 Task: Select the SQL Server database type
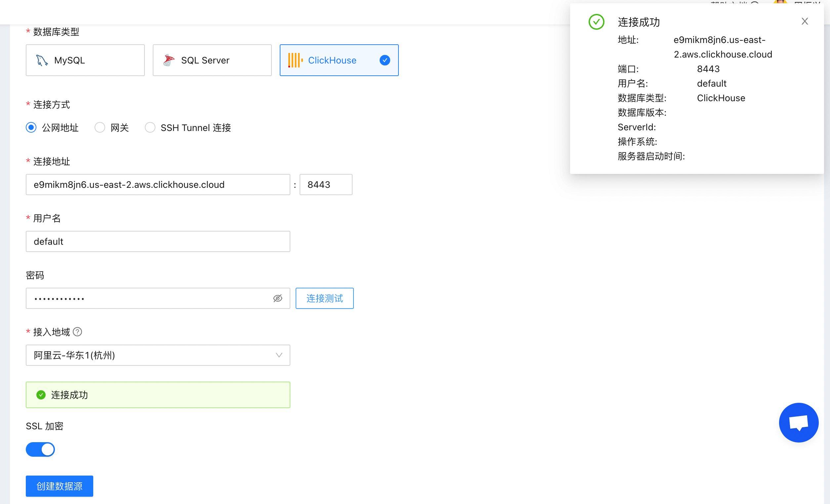[212, 60]
